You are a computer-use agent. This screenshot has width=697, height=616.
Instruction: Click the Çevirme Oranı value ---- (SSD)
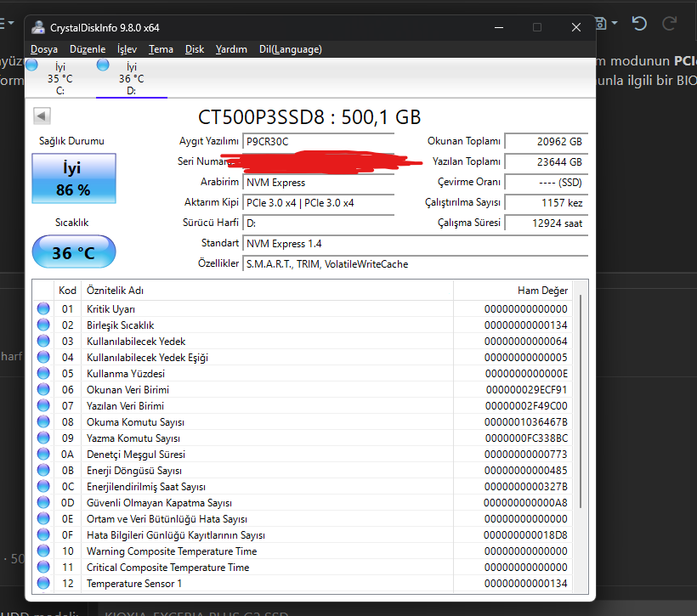coord(547,182)
